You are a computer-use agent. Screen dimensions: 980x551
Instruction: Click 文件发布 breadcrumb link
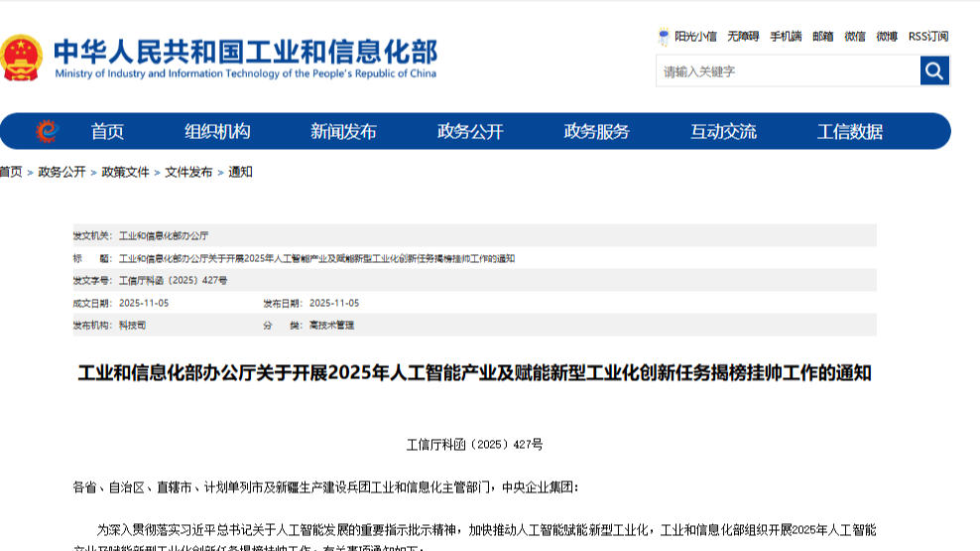click(x=188, y=172)
